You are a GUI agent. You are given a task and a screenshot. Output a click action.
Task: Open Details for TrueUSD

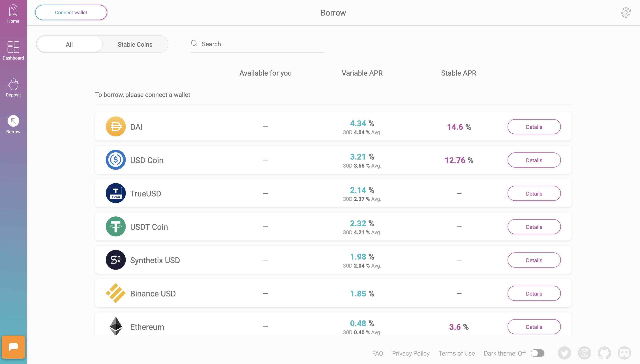[x=534, y=194]
